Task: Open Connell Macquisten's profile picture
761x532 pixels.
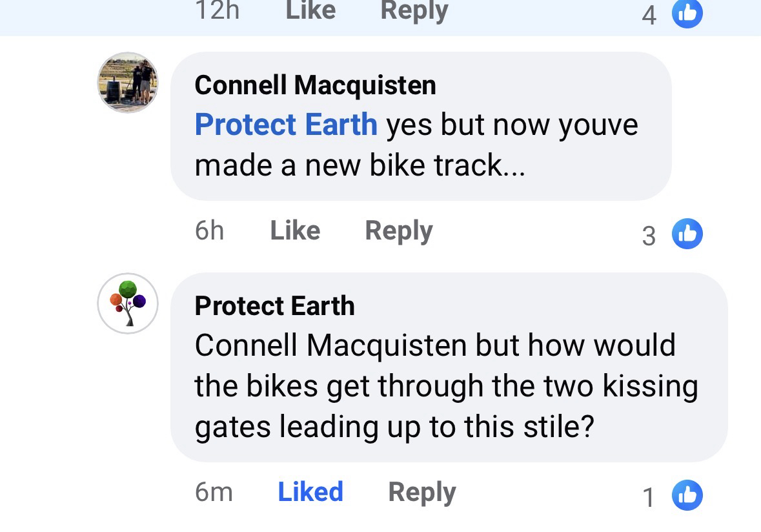Action: coord(128,83)
